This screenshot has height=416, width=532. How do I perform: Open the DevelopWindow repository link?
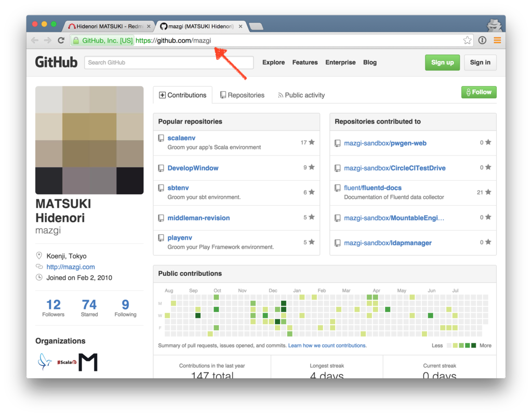point(193,168)
